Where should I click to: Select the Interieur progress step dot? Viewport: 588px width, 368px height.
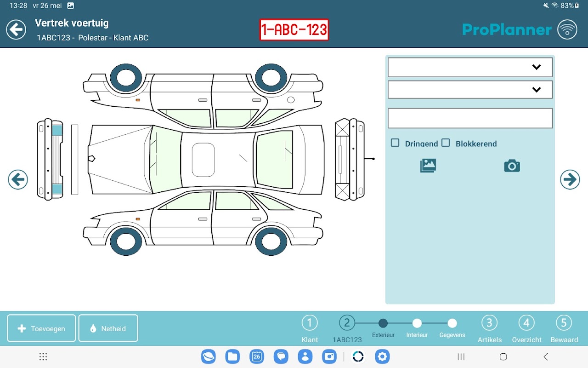417,323
